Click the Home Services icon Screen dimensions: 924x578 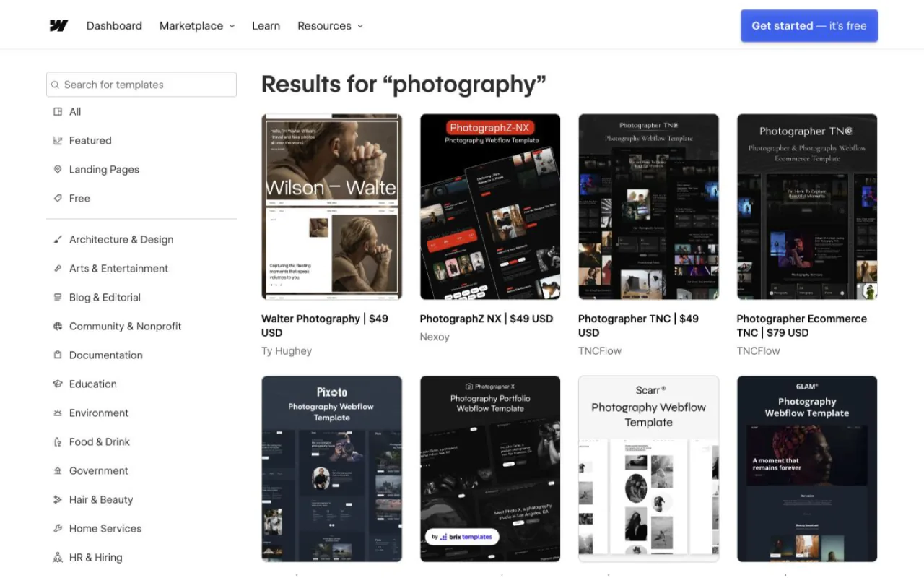coord(58,529)
